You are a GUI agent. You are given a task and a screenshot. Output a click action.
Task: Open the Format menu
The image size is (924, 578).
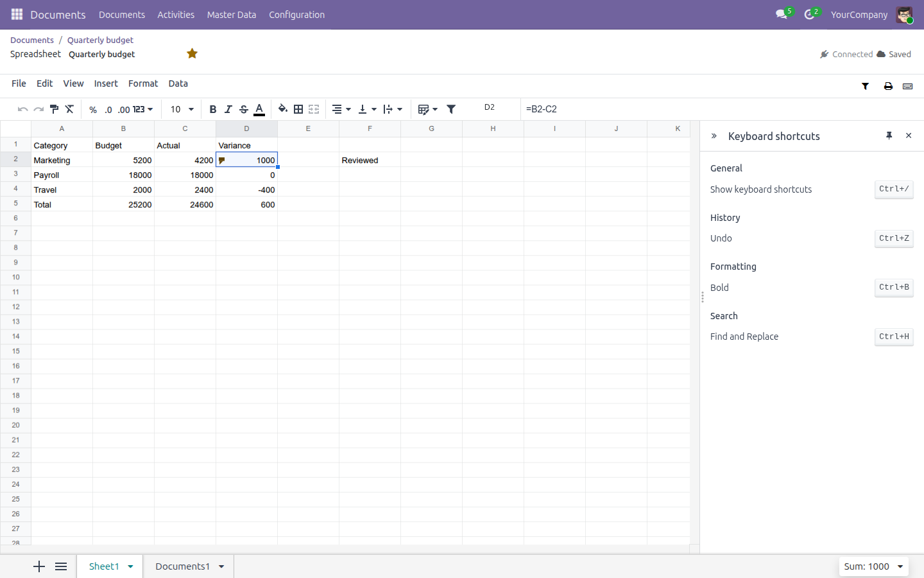(143, 83)
